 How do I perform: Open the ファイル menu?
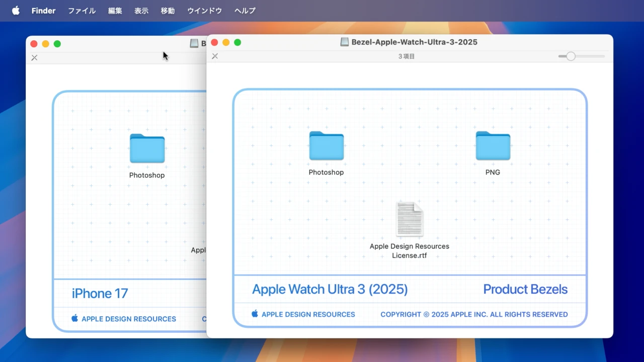coord(82,11)
